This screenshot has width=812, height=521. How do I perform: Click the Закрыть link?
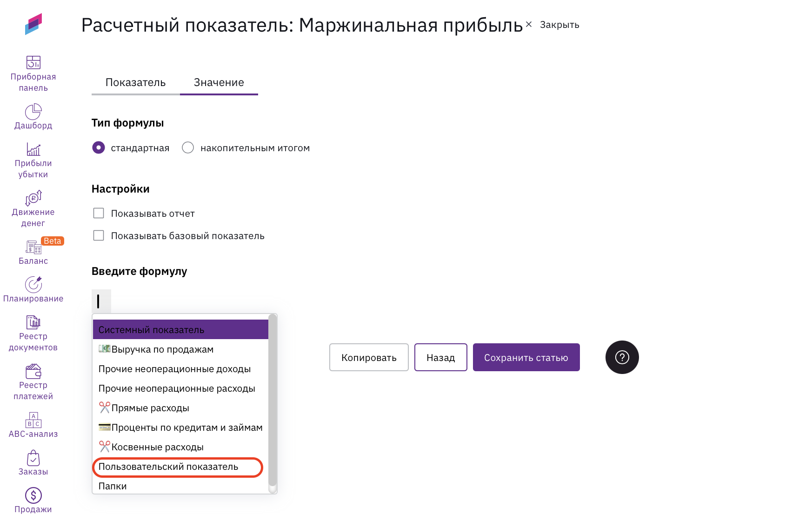point(559,25)
